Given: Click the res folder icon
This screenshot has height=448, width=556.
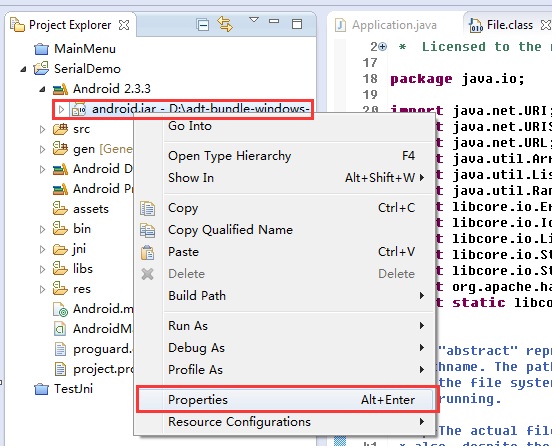Looking at the screenshot, I should 60,288.
